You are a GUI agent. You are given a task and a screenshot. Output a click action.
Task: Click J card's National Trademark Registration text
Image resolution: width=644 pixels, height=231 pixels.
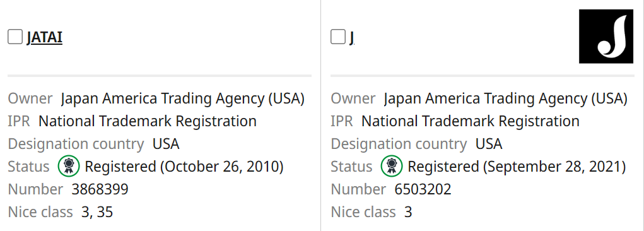click(471, 121)
